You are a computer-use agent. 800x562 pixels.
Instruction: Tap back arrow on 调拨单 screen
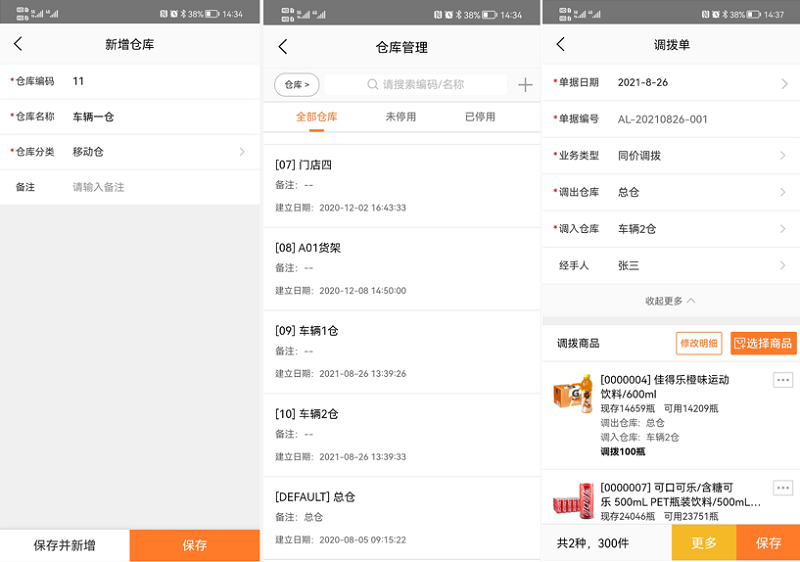(x=560, y=45)
